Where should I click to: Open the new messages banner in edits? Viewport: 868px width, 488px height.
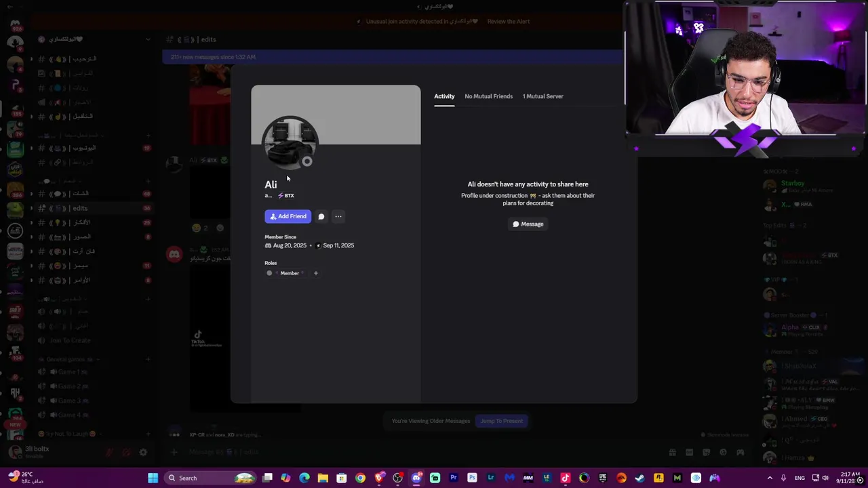tap(392, 57)
